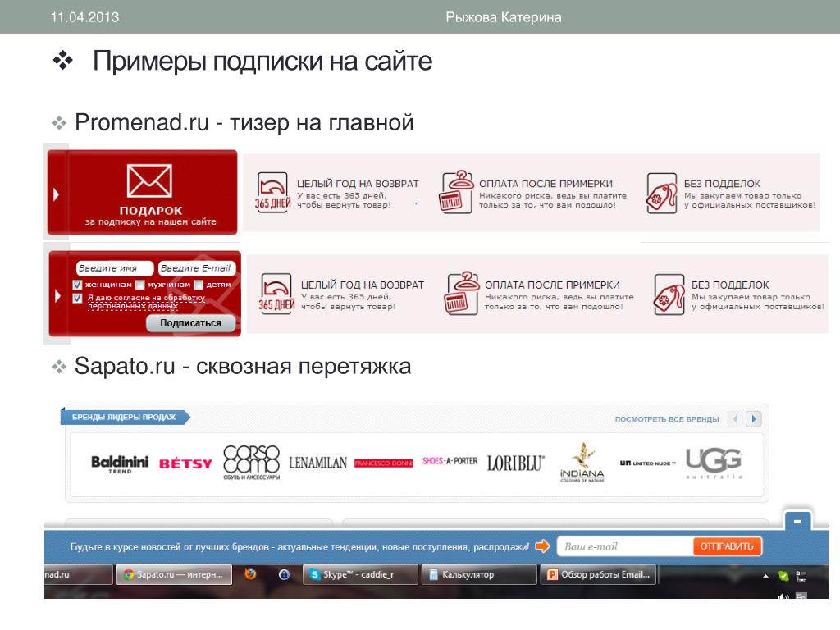Image resolution: width=840 pixels, height=630 pixels.
Task: Click into the Введите имя field
Action: click(114, 268)
